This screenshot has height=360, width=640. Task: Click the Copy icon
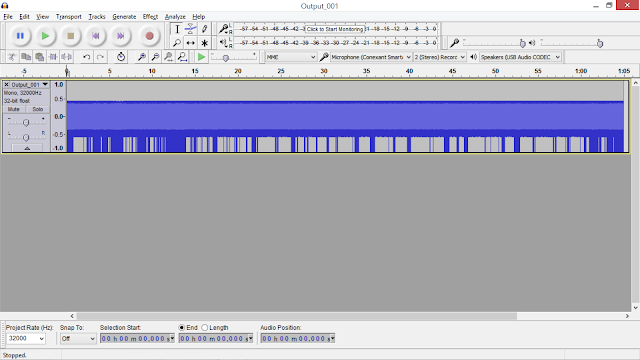point(26,57)
